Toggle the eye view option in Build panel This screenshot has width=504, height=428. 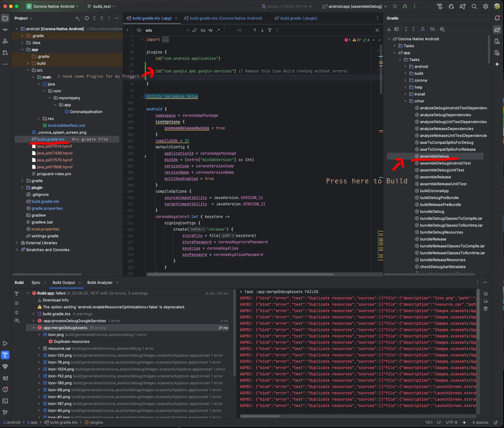tap(17, 320)
